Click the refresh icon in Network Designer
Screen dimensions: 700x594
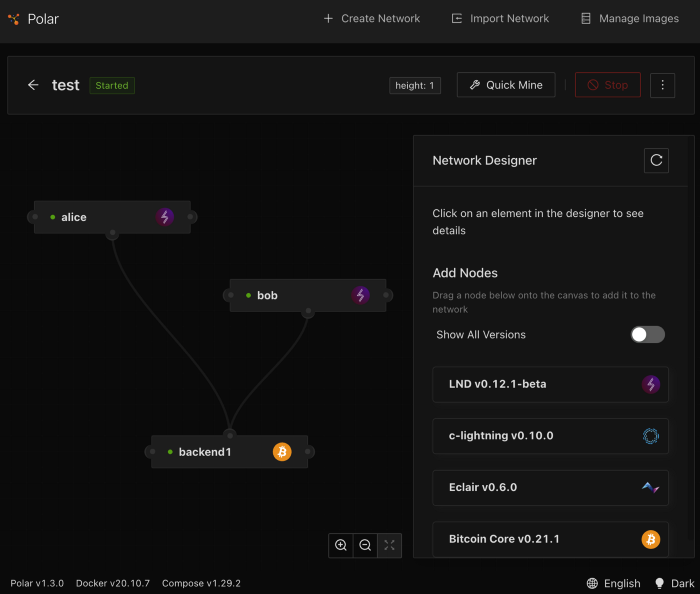coord(656,160)
